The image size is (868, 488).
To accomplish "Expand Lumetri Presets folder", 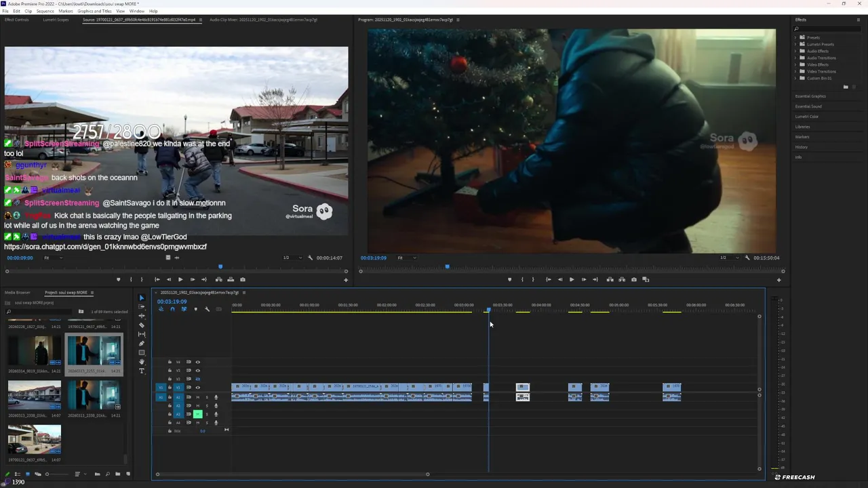I will [796, 44].
